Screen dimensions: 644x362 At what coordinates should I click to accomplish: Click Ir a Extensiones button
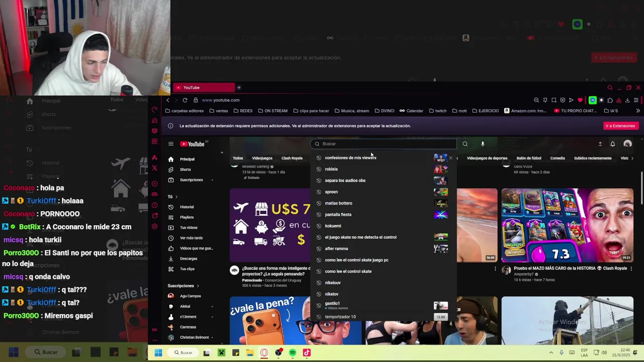coord(620,126)
